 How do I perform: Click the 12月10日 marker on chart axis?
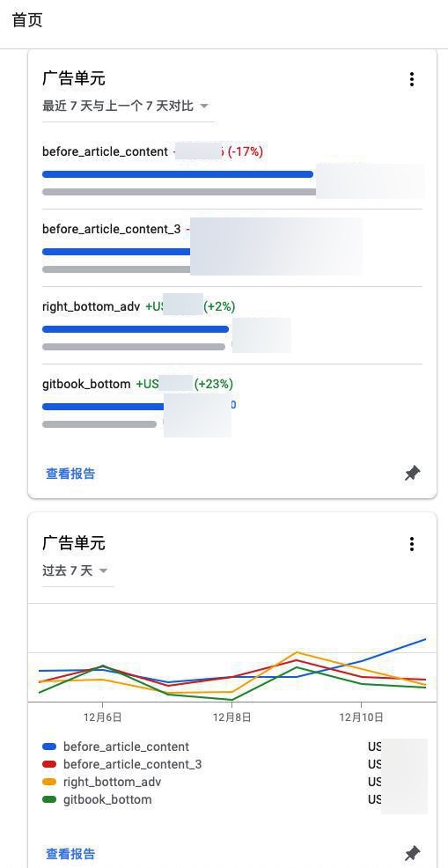pos(361,717)
